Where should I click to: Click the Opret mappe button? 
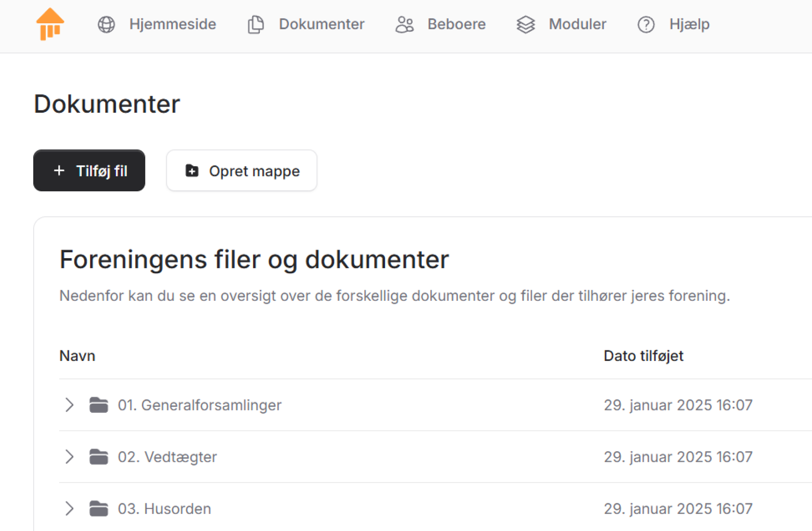pyautogui.click(x=242, y=170)
